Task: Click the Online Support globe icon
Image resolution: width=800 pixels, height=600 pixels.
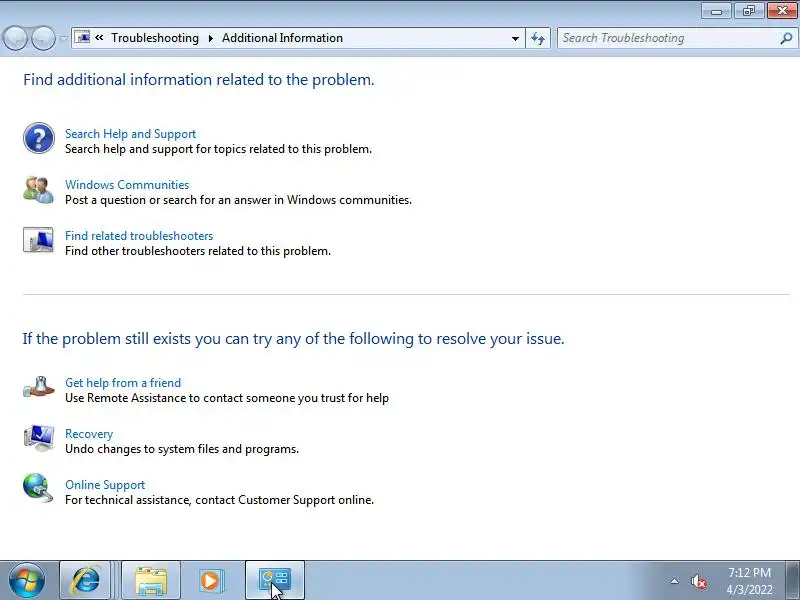Action: click(x=39, y=488)
